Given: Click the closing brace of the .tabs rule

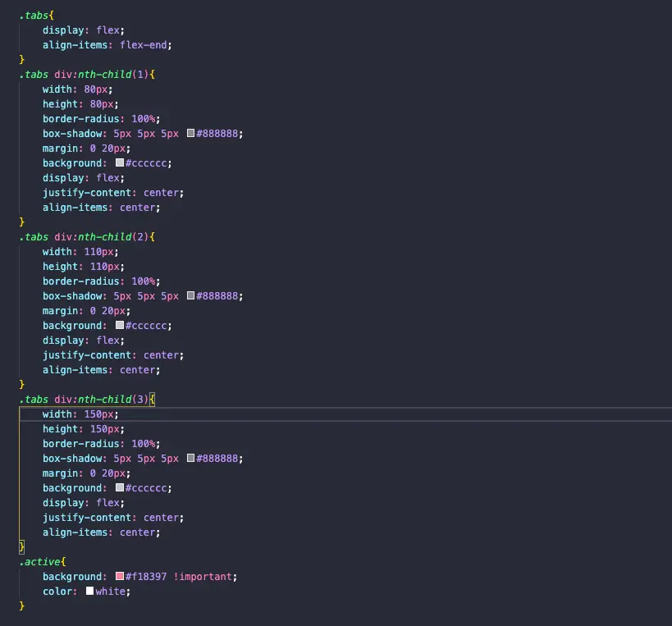Looking at the screenshot, I should tap(22, 60).
